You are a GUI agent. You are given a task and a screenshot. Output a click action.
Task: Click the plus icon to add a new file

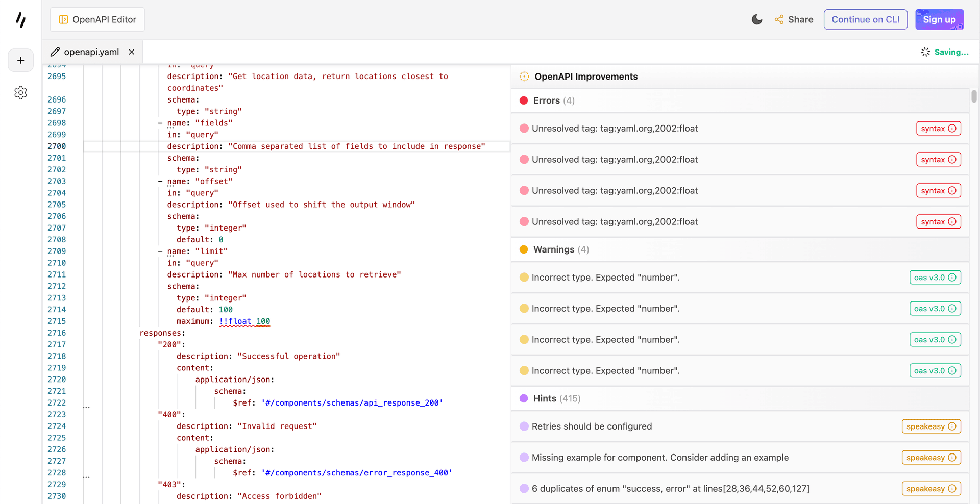tap(20, 60)
